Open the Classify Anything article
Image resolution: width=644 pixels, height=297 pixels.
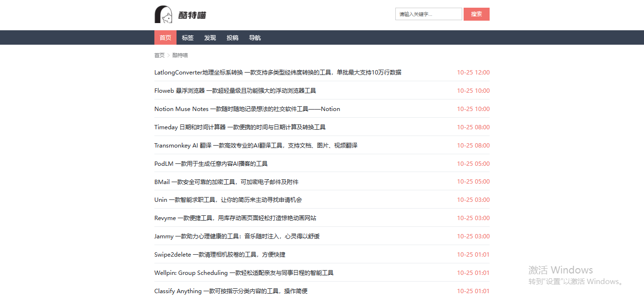coord(231,291)
